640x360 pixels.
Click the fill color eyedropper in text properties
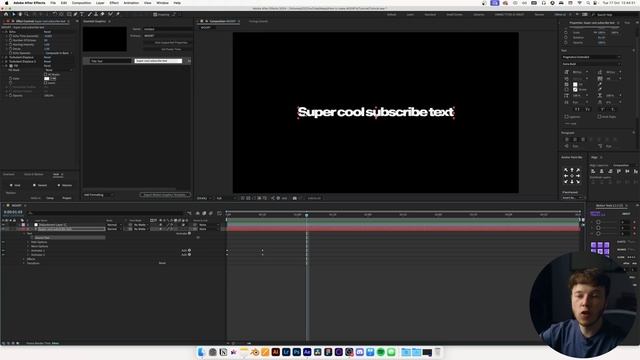[x=600, y=84]
